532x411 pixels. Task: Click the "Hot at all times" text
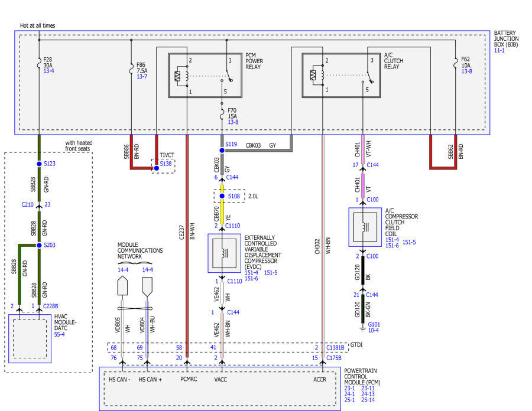(37, 25)
